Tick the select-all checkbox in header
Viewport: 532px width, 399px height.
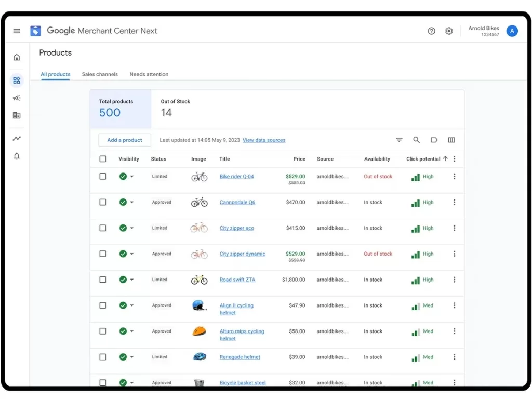pos(103,159)
